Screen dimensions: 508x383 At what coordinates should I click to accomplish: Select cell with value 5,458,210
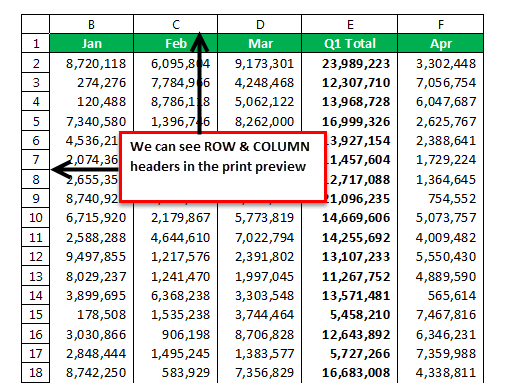tap(349, 314)
